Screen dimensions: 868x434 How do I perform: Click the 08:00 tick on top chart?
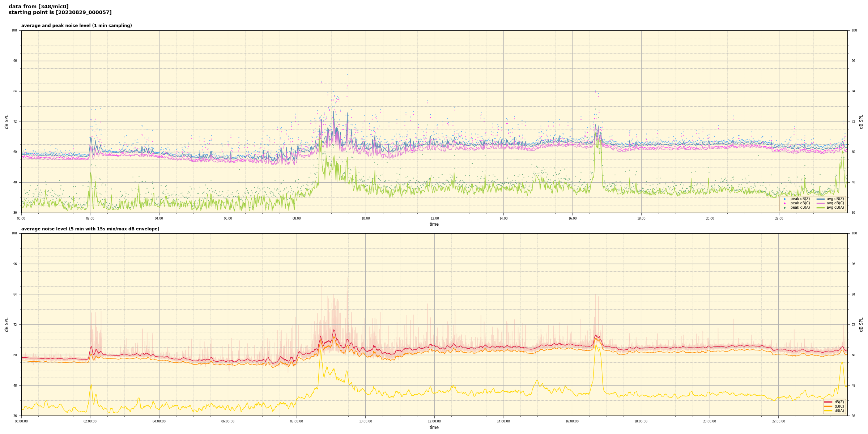pyautogui.click(x=297, y=218)
